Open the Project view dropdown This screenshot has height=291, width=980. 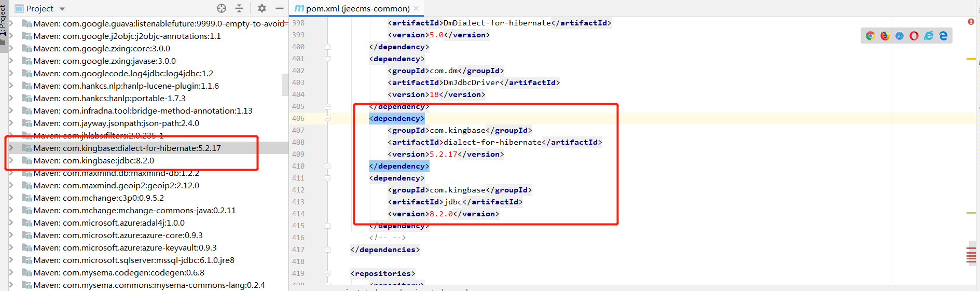pyautogui.click(x=62, y=9)
